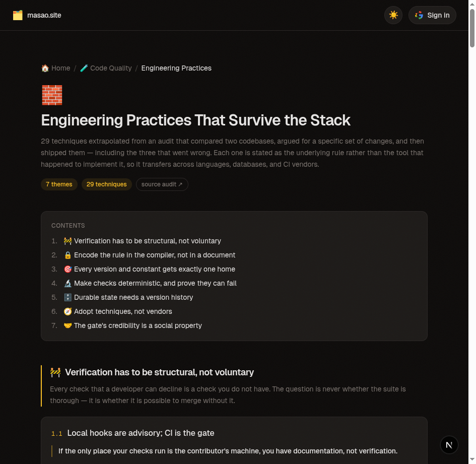
Task: Click the scrollbar down arrow
Action: coord(472,460)
